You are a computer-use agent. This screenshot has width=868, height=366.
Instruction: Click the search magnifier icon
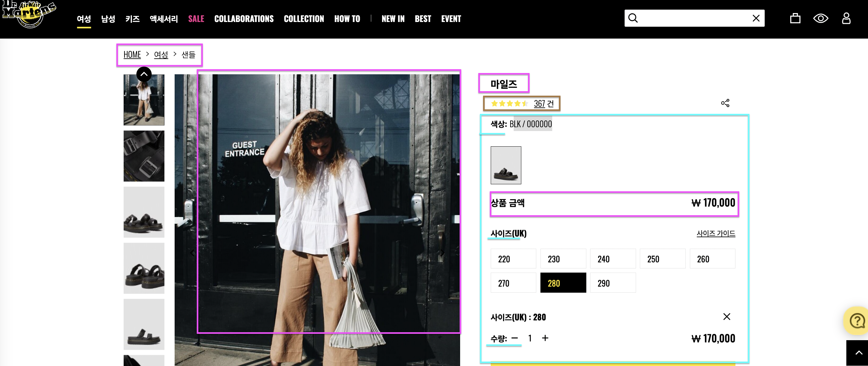tap(633, 18)
